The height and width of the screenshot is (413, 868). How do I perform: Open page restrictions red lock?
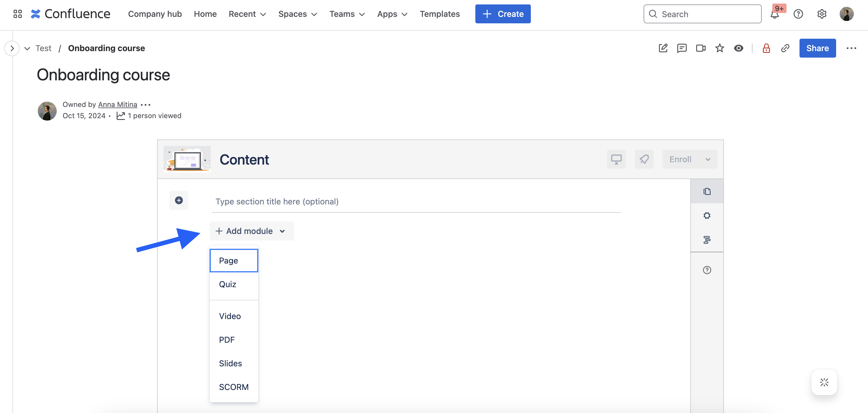766,48
